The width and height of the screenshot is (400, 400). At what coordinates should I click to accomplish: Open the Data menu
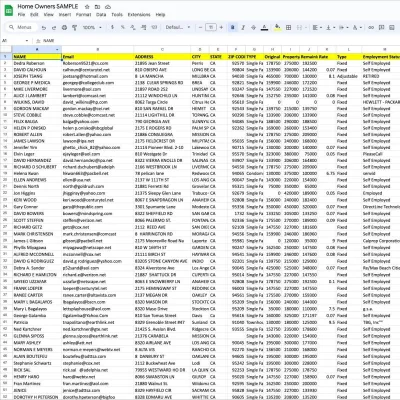coord(101,15)
